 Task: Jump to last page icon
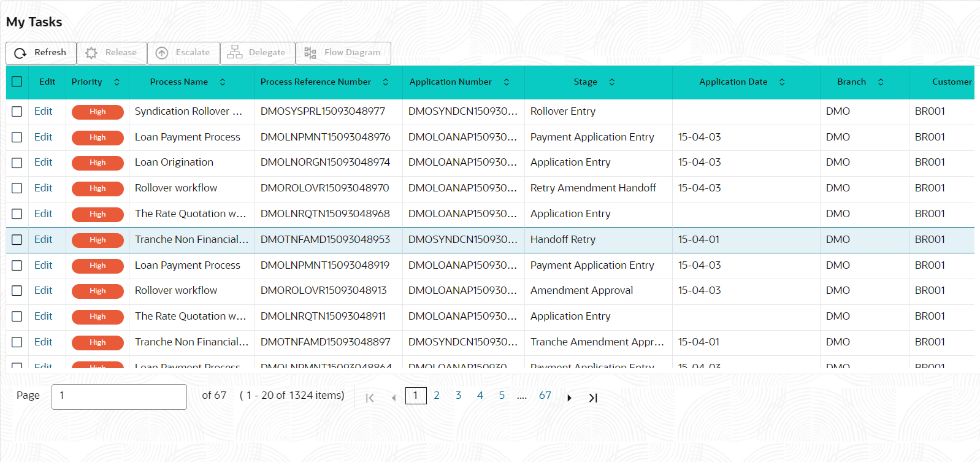pos(593,398)
